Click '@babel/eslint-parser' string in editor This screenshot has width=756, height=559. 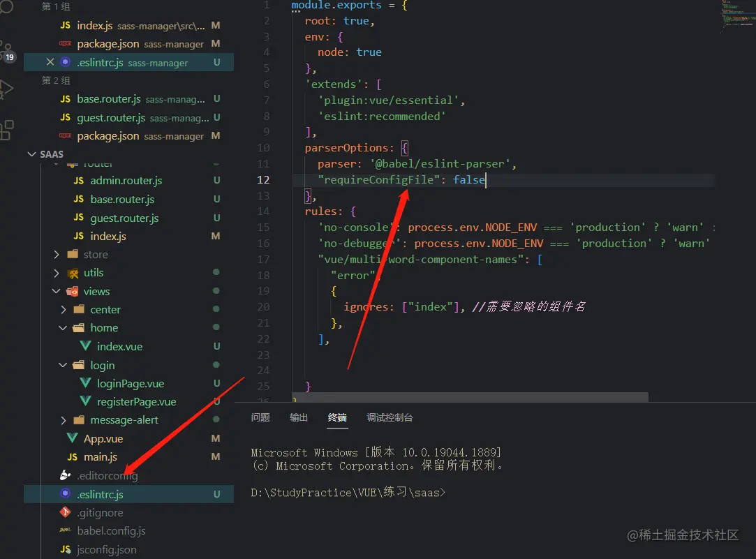(439, 164)
